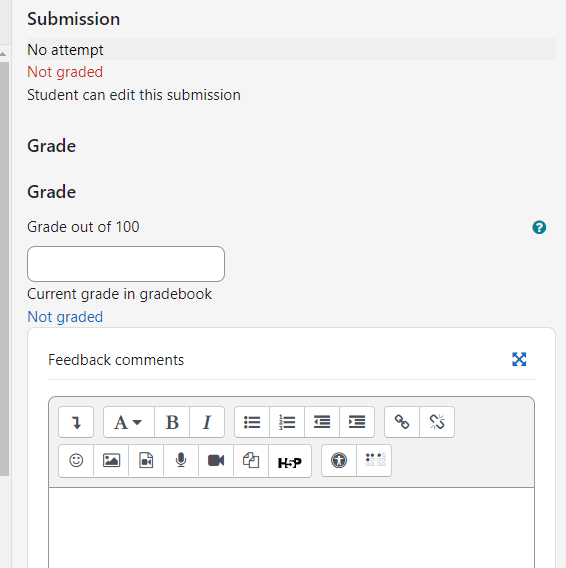
Task: Insert H5P content button
Action: (x=290, y=461)
